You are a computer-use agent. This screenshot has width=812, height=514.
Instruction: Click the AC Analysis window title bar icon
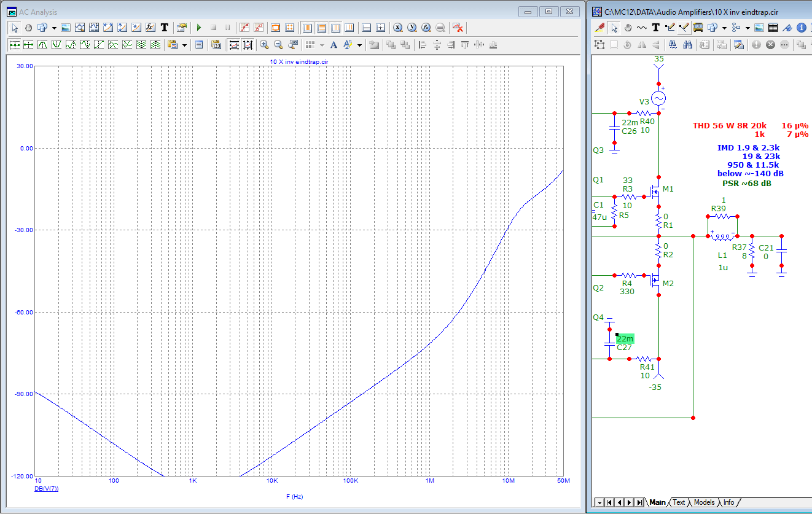click(11, 10)
